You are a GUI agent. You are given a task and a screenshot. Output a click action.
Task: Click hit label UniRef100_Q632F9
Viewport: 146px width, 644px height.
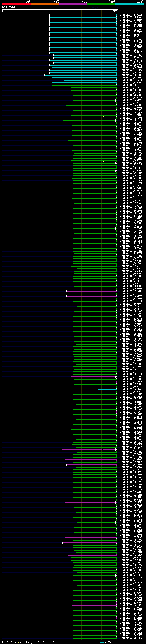coord(131,638)
